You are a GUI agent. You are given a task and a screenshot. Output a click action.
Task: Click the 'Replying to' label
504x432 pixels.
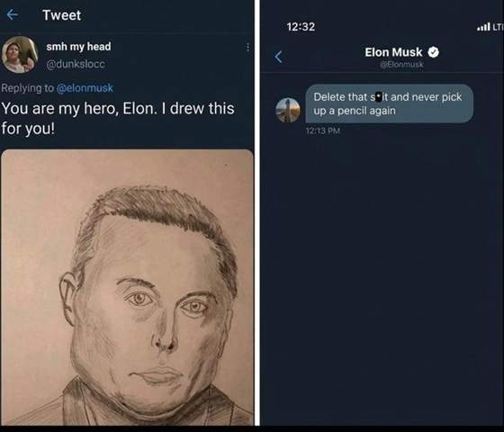[28, 88]
